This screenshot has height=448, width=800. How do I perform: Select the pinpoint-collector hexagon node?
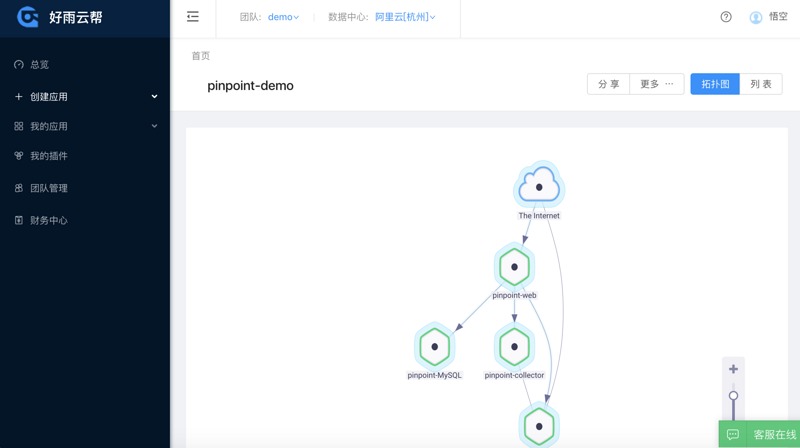tap(514, 346)
